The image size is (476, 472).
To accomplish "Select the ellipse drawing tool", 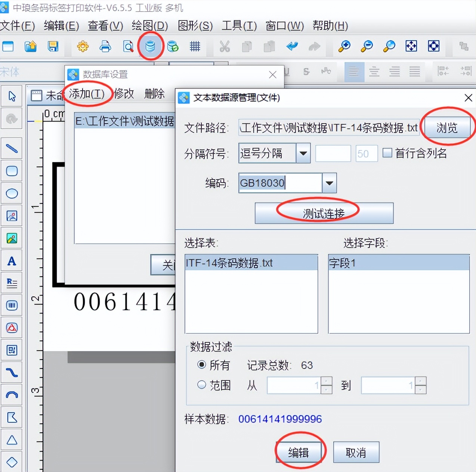I will (x=12, y=193).
